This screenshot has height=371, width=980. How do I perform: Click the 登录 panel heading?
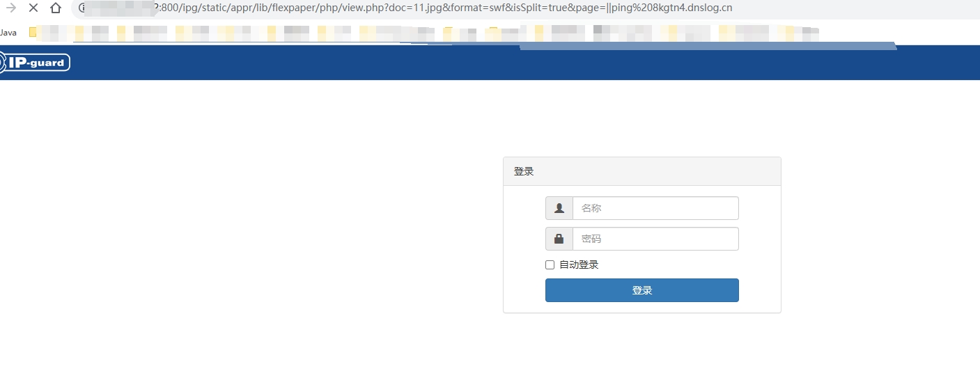(x=524, y=171)
